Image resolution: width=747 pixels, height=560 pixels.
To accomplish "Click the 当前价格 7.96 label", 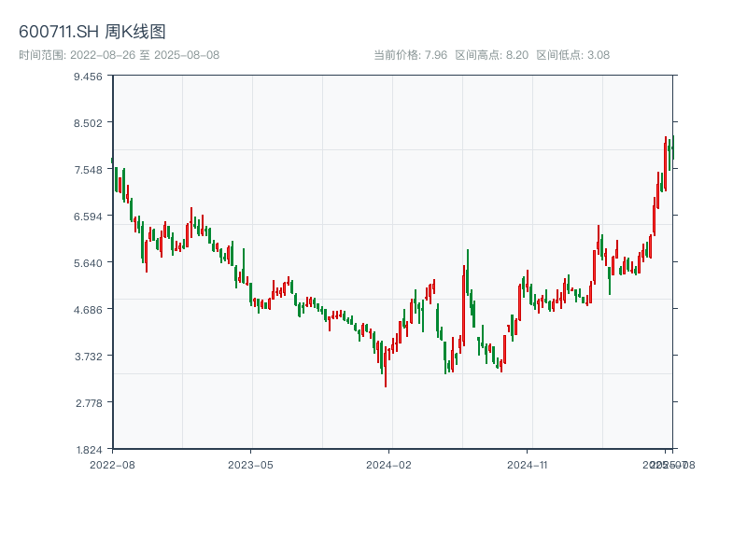I will pyautogui.click(x=410, y=55).
